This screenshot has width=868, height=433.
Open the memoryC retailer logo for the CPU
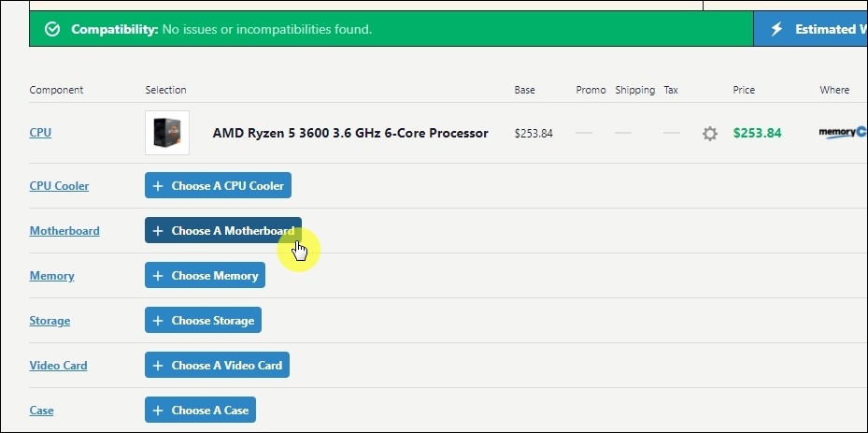coord(843,133)
